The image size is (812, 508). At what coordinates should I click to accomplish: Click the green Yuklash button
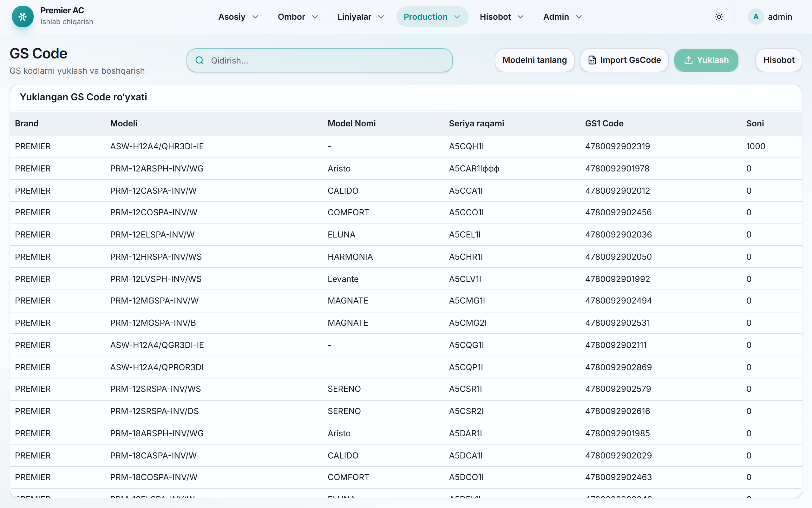click(x=706, y=60)
